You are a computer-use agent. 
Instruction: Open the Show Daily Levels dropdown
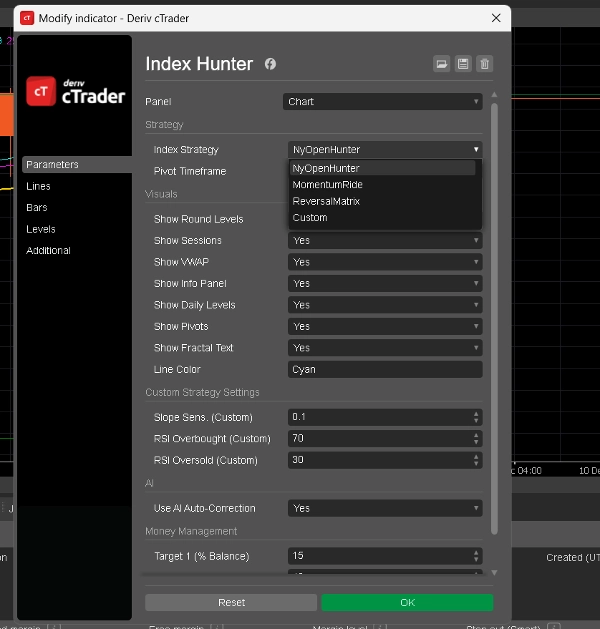tap(385, 305)
